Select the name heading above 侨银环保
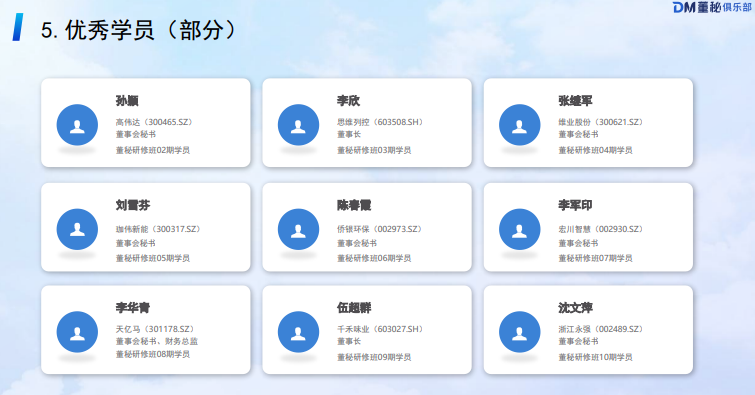Image resolution: width=755 pixels, height=395 pixels. pos(354,205)
